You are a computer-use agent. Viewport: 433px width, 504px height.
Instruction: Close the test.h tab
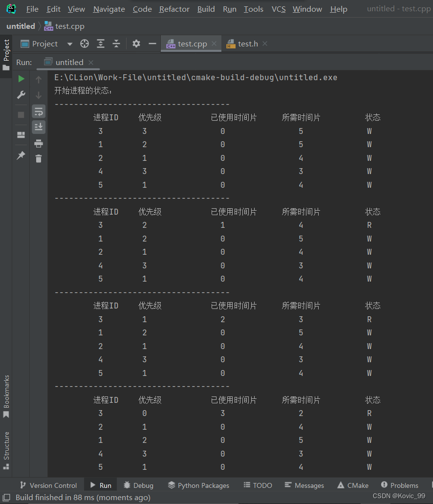265,44
